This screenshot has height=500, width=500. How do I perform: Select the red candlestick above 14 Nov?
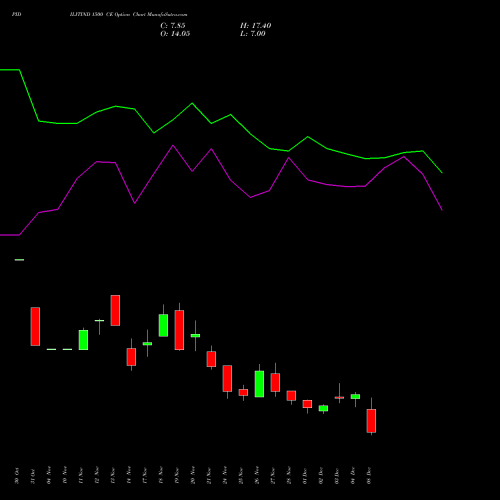point(131,357)
